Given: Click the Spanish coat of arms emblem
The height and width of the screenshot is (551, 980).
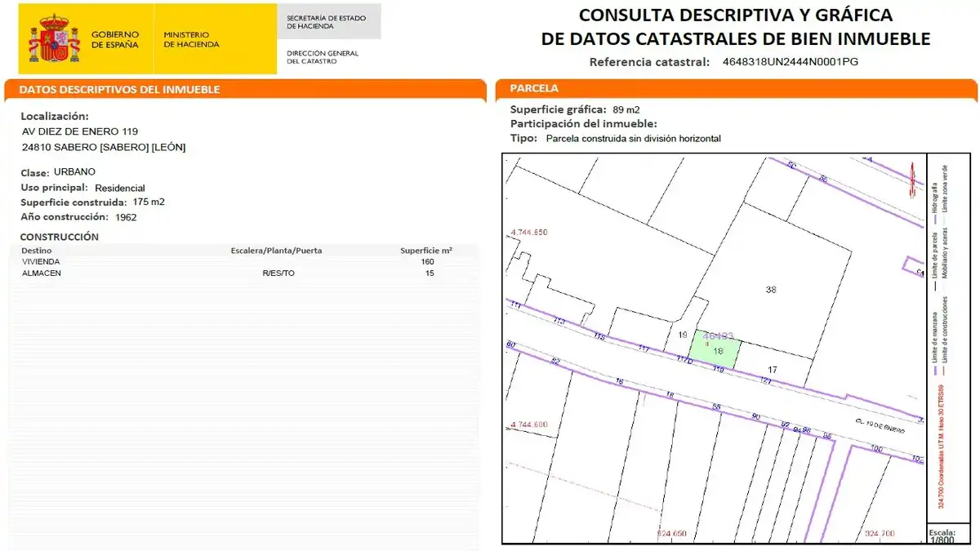Looking at the screenshot, I should [55, 39].
